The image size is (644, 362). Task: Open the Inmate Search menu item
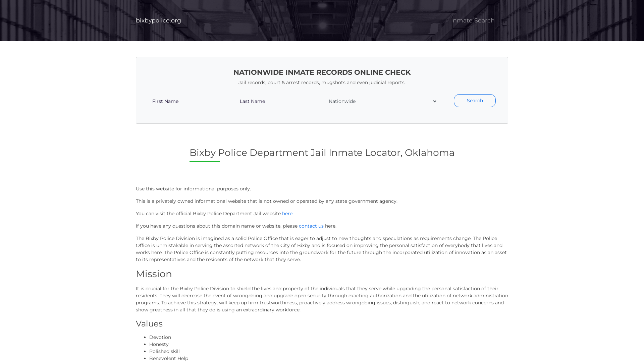click(x=473, y=20)
